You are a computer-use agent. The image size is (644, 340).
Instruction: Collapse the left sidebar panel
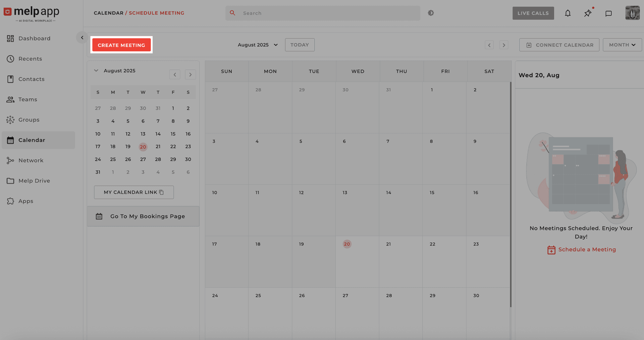coord(82,37)
